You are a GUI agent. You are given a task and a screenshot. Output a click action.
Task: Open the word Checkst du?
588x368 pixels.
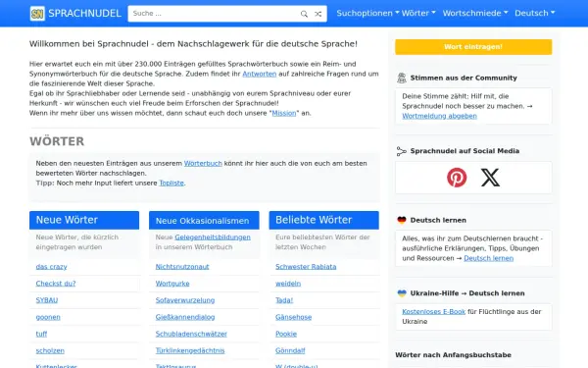[56, 284]
